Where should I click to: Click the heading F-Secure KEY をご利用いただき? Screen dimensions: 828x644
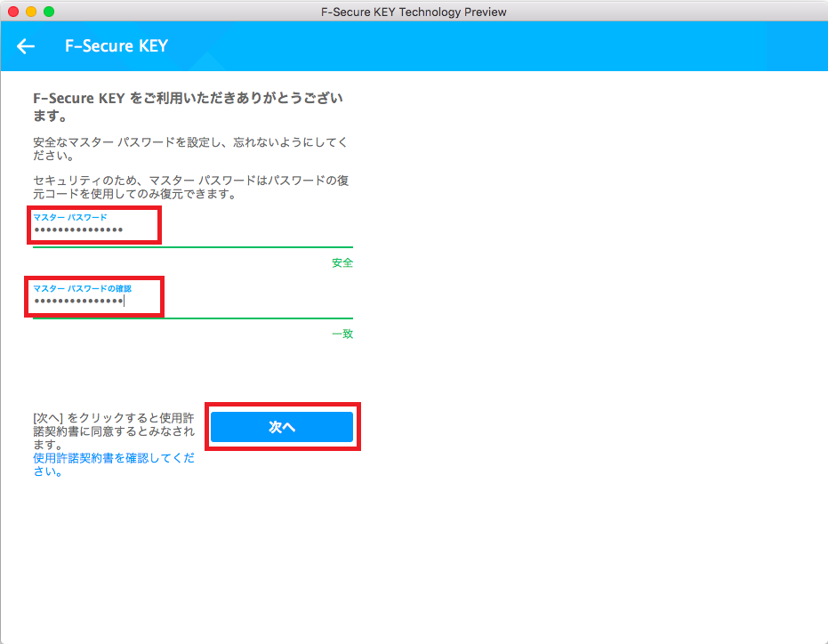188,107
